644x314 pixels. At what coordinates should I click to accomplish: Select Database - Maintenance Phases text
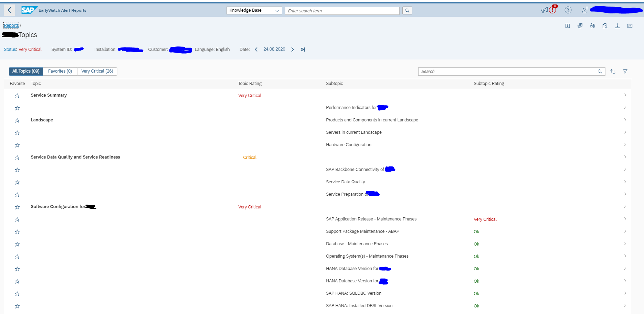pos(357,244)
